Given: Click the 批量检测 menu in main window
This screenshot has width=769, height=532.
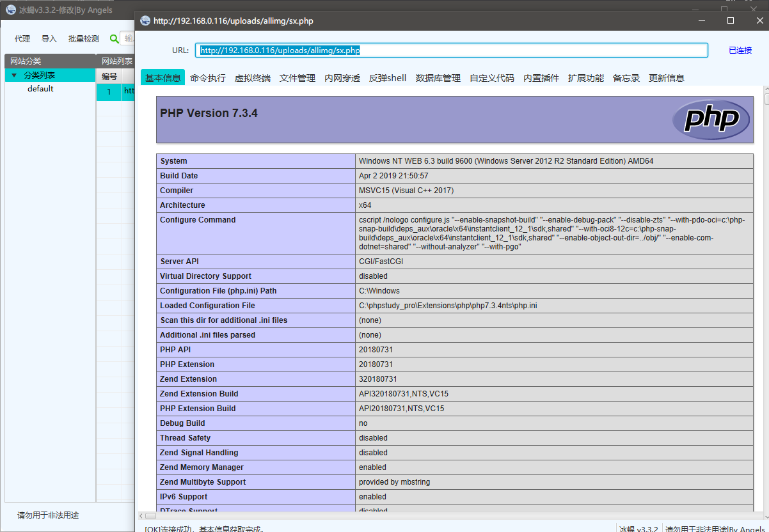Looking at the screenshot, I should coord(84,39).
